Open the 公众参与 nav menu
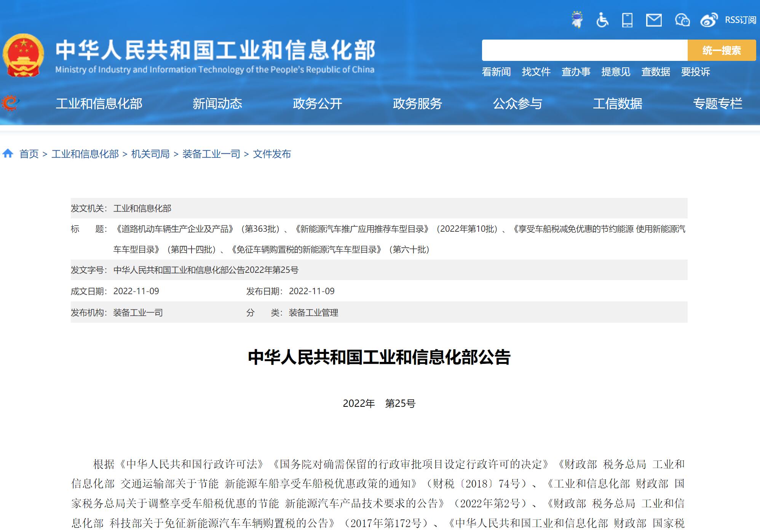The image size is (760, 532). (517, 104)
